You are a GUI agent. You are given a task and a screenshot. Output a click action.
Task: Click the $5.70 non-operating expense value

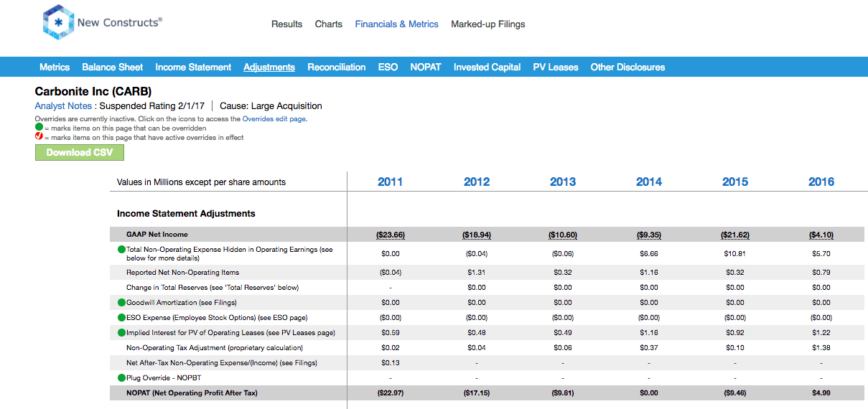coord(821,254)
